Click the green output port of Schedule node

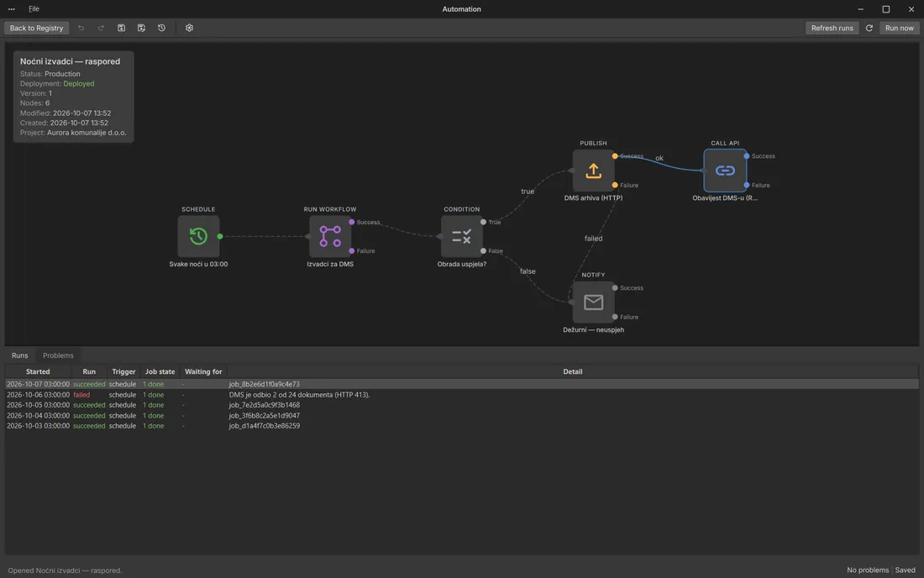click(220, 236)
